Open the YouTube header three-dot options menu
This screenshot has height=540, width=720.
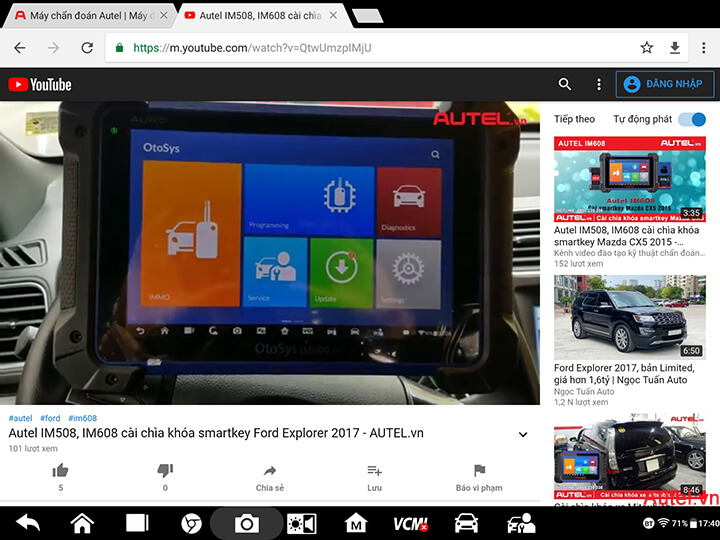pyautogui.click(x=599, y=84)
